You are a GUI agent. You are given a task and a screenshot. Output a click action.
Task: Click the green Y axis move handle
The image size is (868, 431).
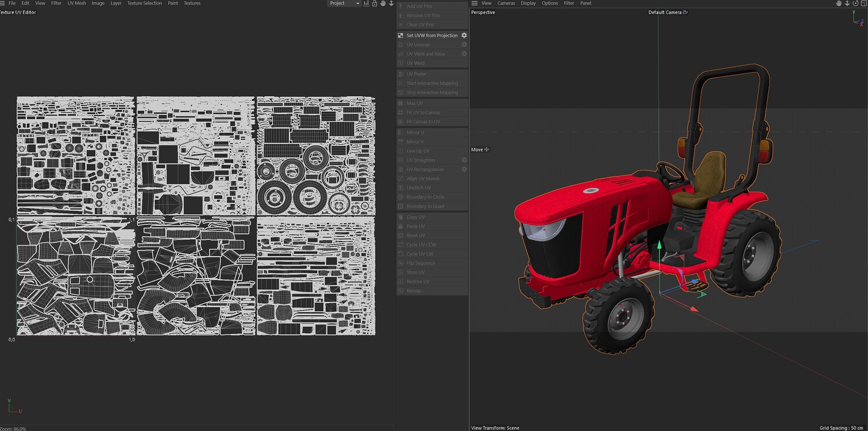659,245
